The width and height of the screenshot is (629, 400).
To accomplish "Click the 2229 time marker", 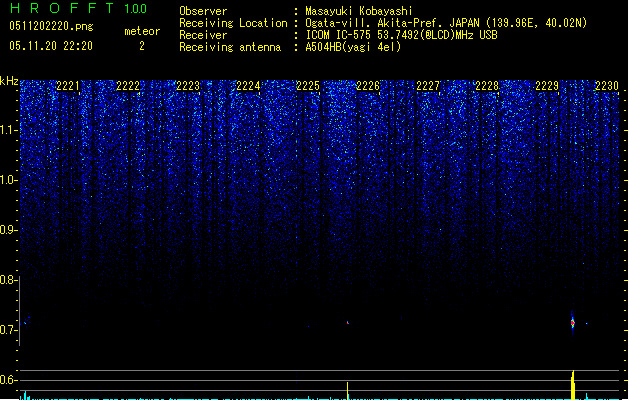I will (547, 86).
